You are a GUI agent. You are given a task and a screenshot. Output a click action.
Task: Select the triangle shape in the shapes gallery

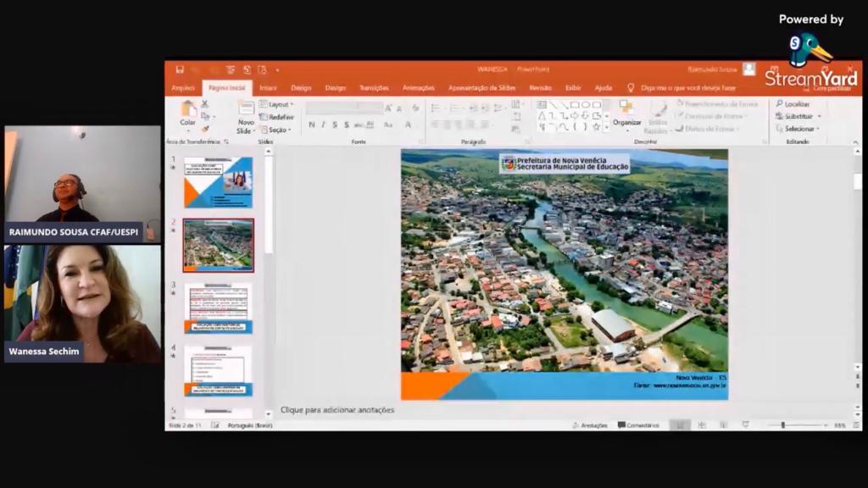click(x=542, y=115)
